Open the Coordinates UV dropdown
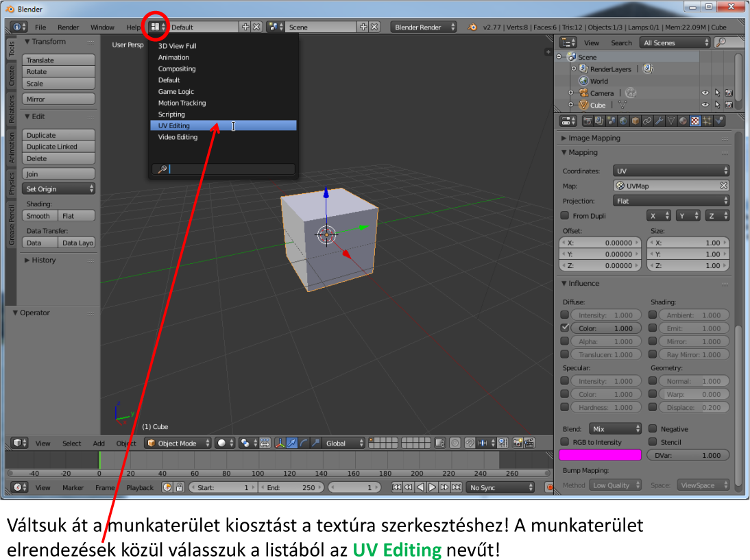This screenshot has width=750, height=560. (671, 171)
